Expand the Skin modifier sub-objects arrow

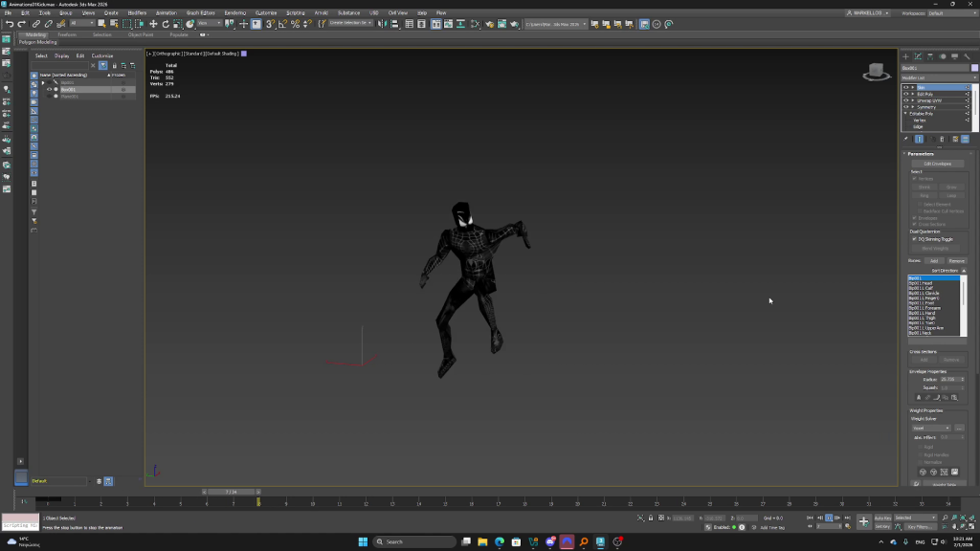[912, 87]
